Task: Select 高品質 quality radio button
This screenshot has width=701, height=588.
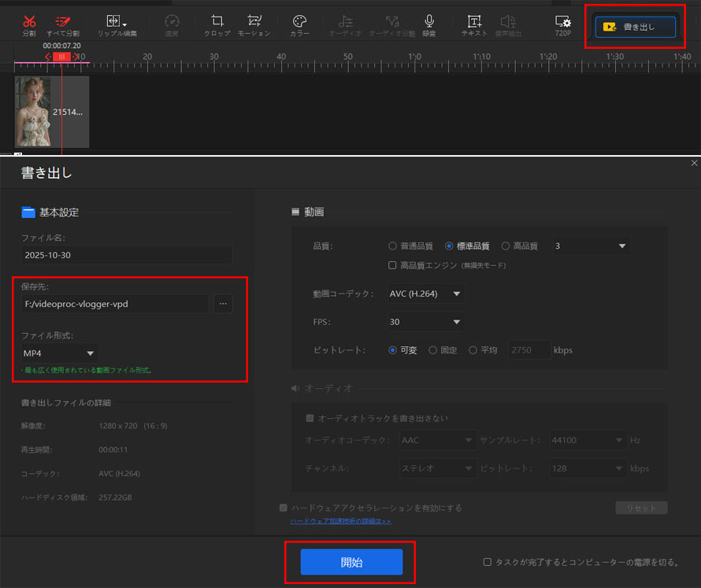Action: tap(506, 246)
